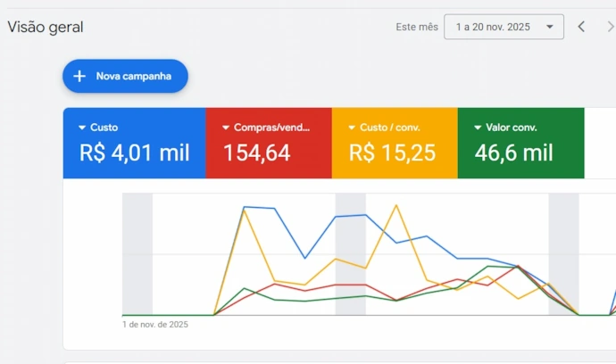
Task: Click the small arrow beside Valor conv. label
Action: pyautogui.click(x=478, y=128)
